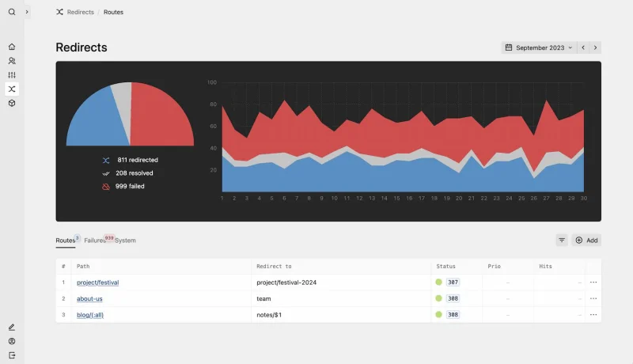Viewport: 633px width, 364px height.
Task: Click the project/festival-2024 redirect target
Action: tap(286, 282)
